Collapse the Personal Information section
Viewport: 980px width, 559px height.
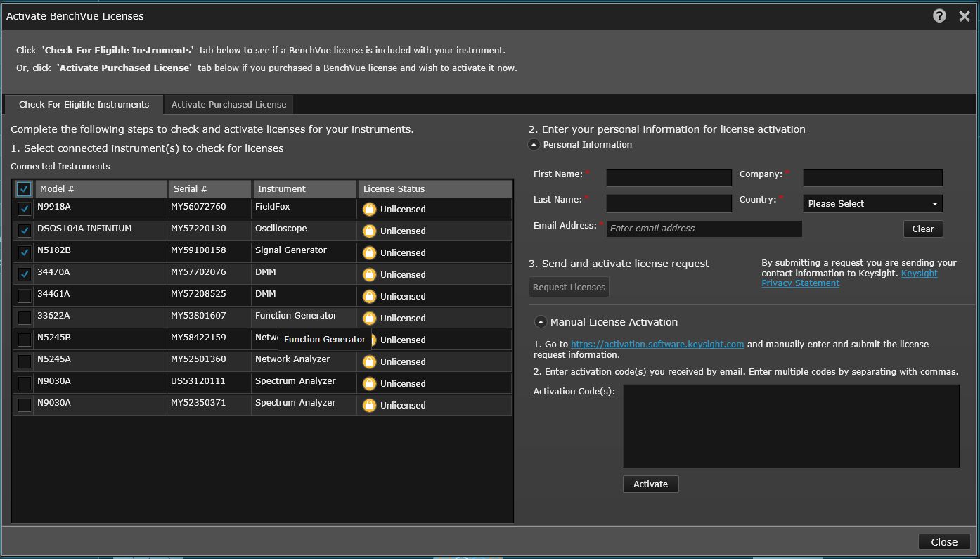click(534, 145)
